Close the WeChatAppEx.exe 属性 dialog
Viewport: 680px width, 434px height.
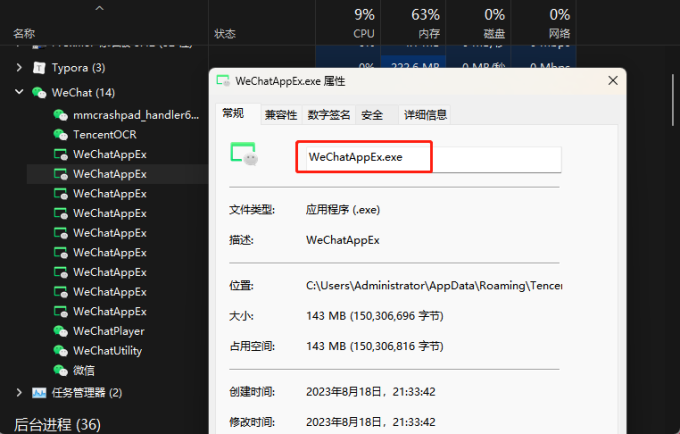tap(613, 81)
